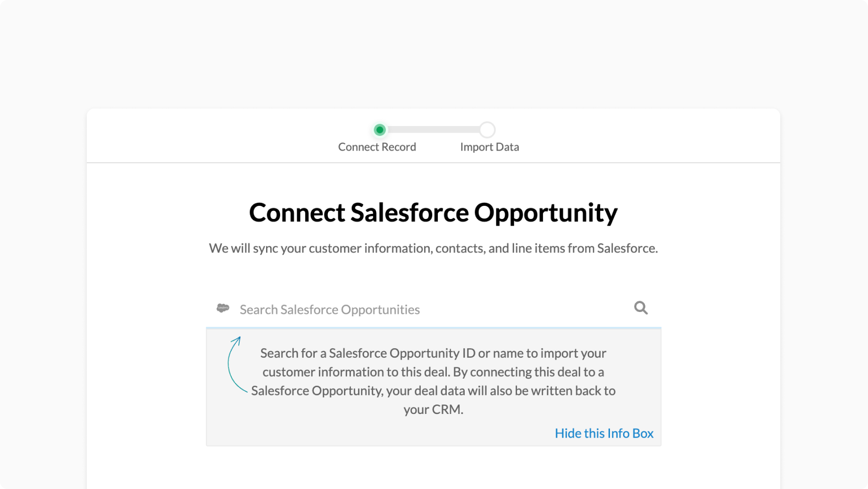This screenshot has width=868, height=489.
Task: Open the Connect Record step label
Action: (377, 147)
